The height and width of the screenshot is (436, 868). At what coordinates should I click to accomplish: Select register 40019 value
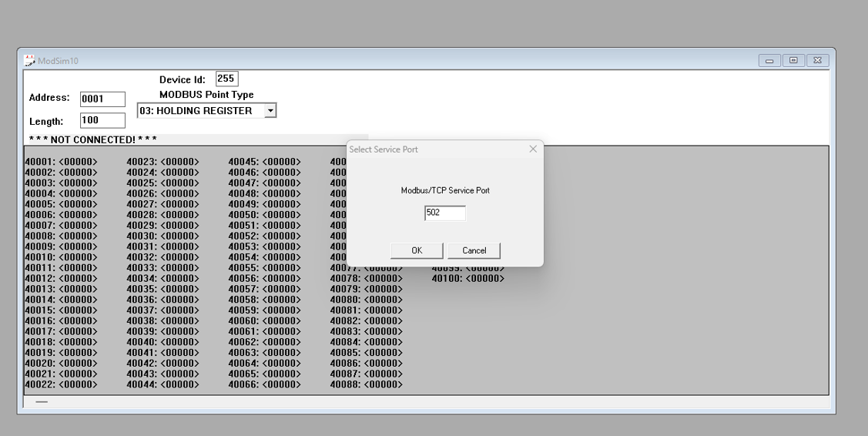[78, 353]
